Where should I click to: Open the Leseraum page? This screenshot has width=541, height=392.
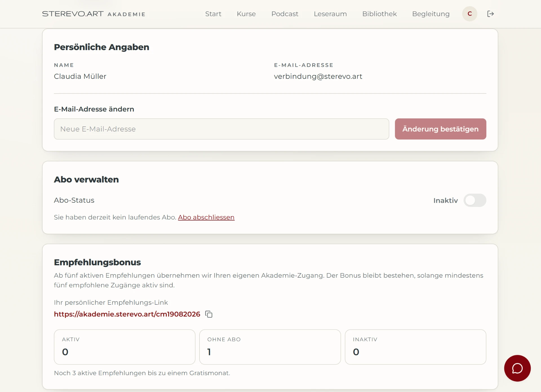330,14
